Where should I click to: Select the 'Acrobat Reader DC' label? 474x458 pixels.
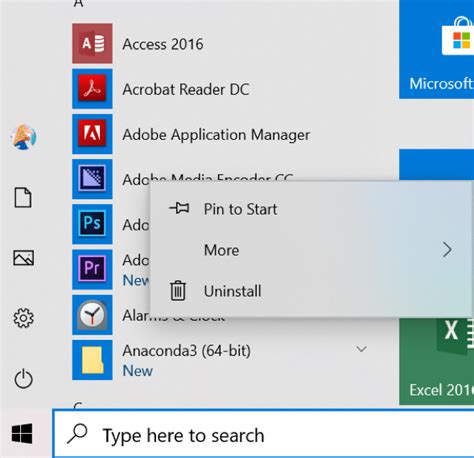point(186,89)
